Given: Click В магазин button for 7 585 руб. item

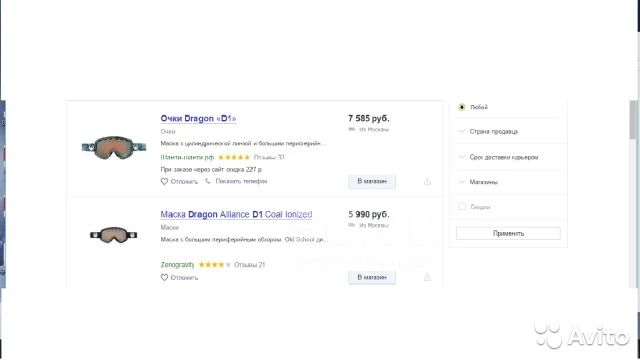Looking at the screenshot, I should (x=372, y=181).
